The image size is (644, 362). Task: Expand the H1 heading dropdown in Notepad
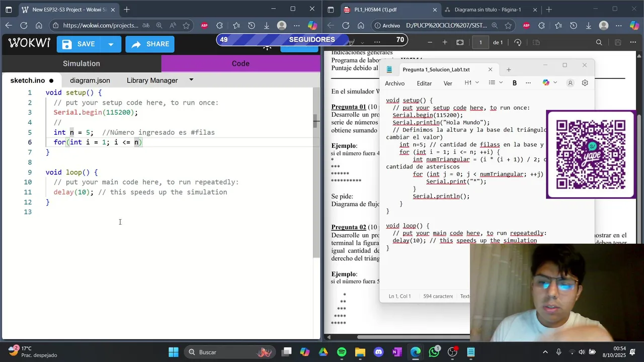click(471, 83)
